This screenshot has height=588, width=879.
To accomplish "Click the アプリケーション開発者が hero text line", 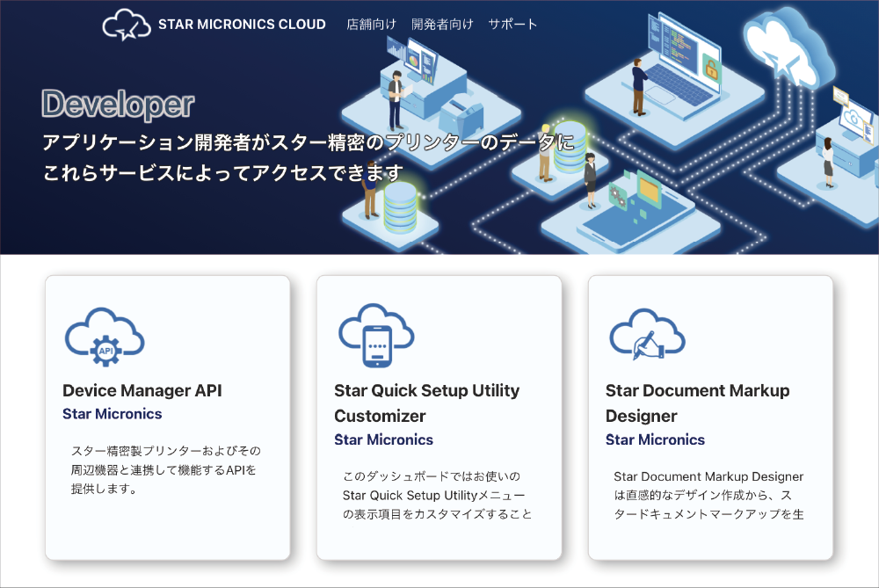I will point(309,142).
